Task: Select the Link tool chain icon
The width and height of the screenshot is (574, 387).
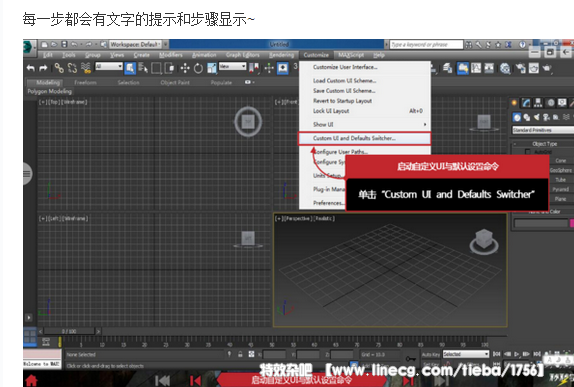Action: [59, 68]
